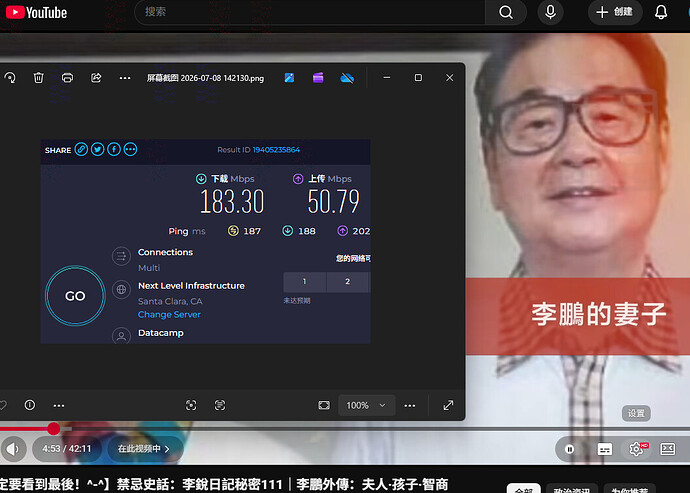Click the delete trash icon in photo viewer

coord(39,78)
